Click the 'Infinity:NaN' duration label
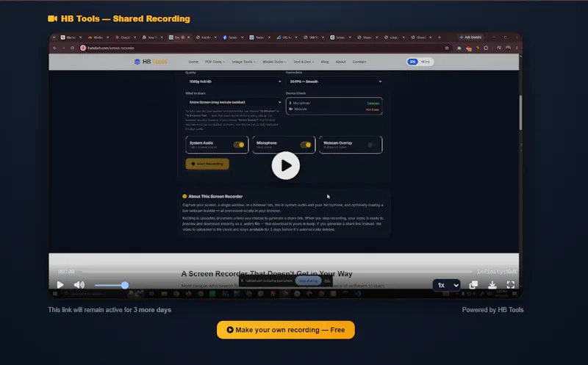588x365 pixels. click(497, 271)
